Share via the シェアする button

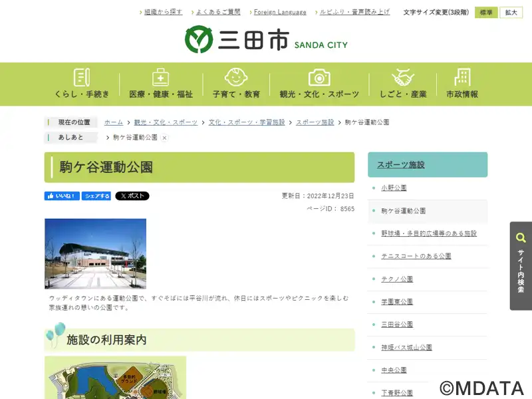pyautogui.click(x=96, y=196)
